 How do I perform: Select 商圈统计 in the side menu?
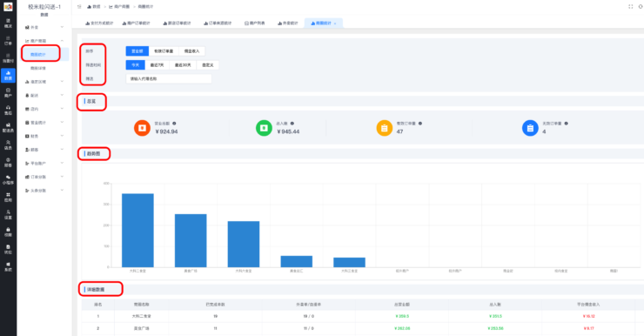pos(38,55)
